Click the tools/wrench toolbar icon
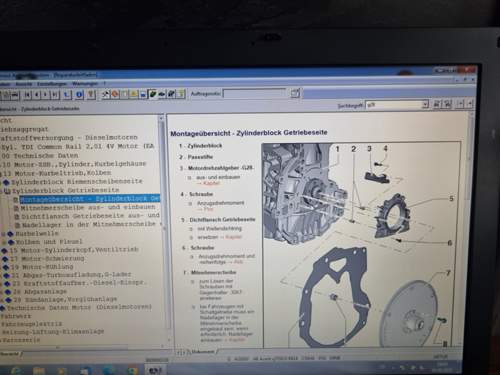Screen dimensions: 500x375 pos(106,94)
